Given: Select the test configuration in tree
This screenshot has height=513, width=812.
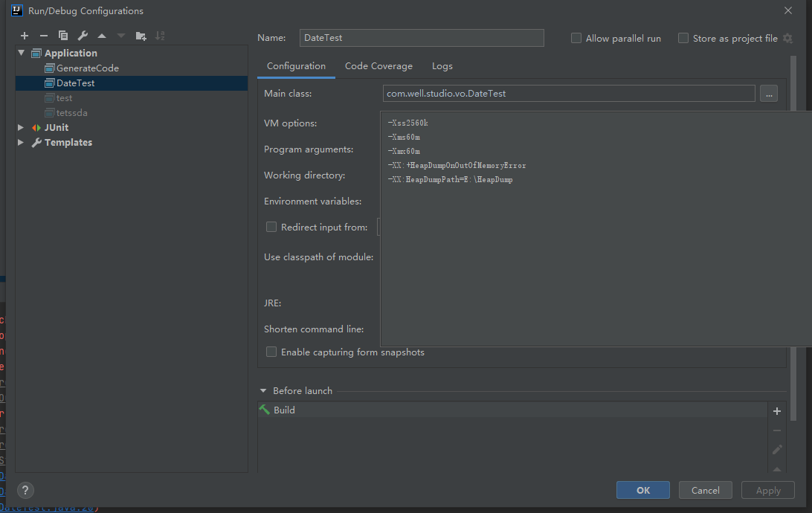Looking at the screenshot, I should [x=132, y=98].
